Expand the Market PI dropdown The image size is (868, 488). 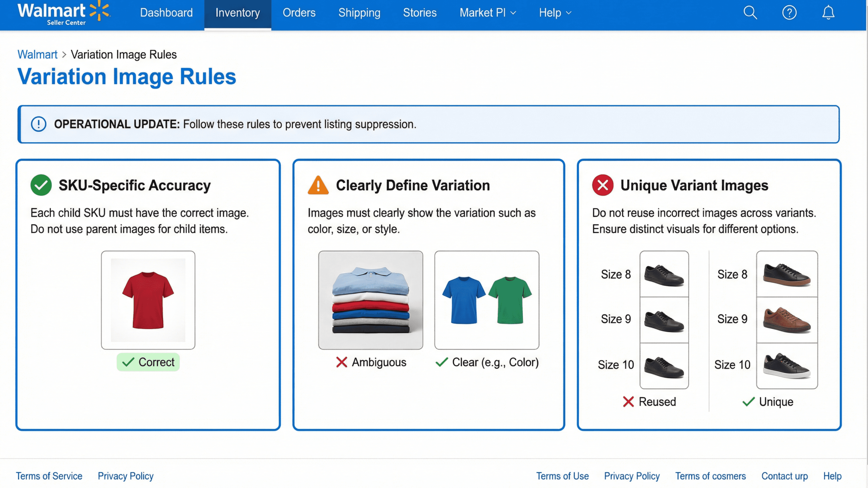click(x=488, y=13)
